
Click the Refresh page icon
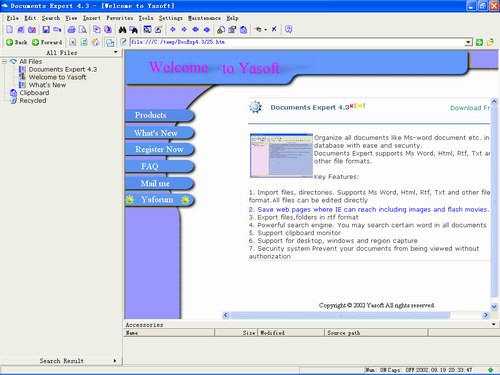pos(84,42)
